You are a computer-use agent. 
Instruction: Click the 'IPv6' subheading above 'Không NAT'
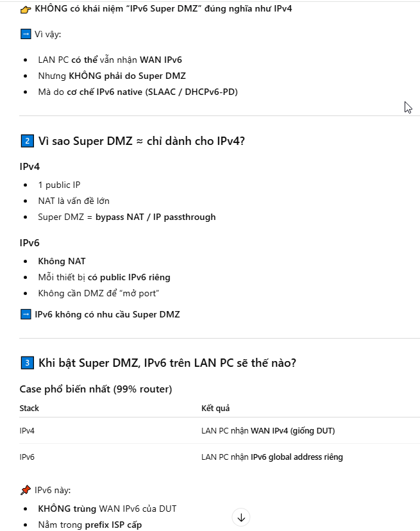pyautogui.click(x=29, y=243)
